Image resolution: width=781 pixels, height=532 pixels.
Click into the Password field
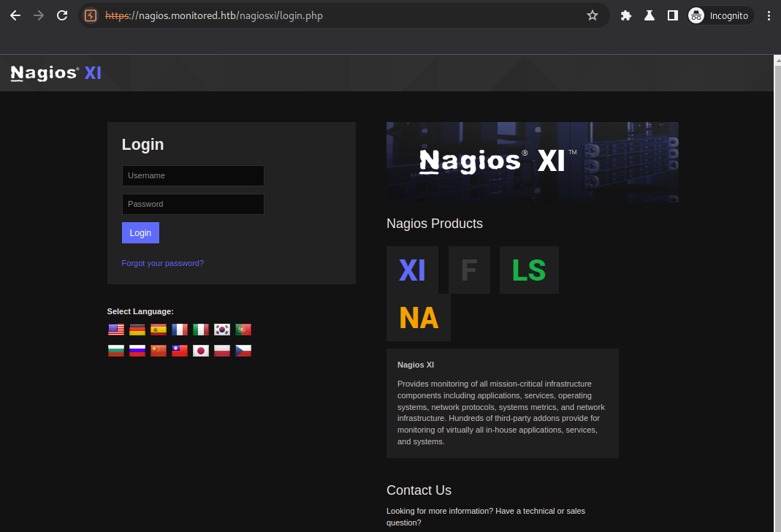[192, 204]
